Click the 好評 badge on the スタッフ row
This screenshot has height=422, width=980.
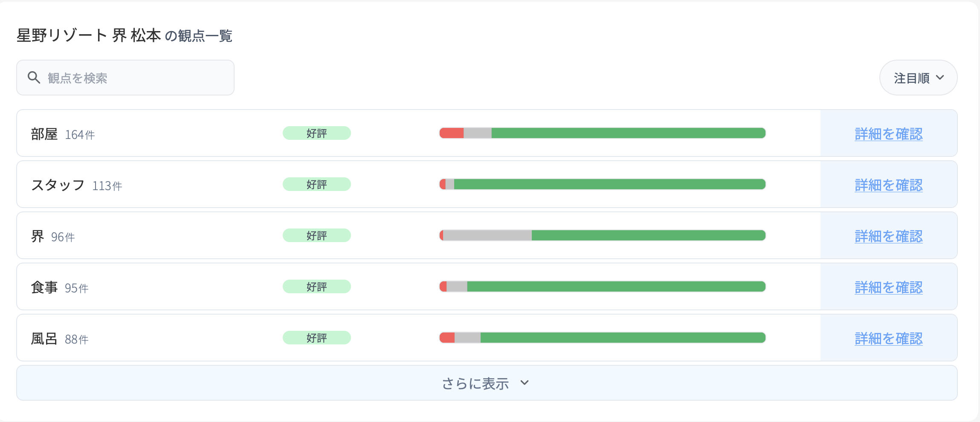316,184
